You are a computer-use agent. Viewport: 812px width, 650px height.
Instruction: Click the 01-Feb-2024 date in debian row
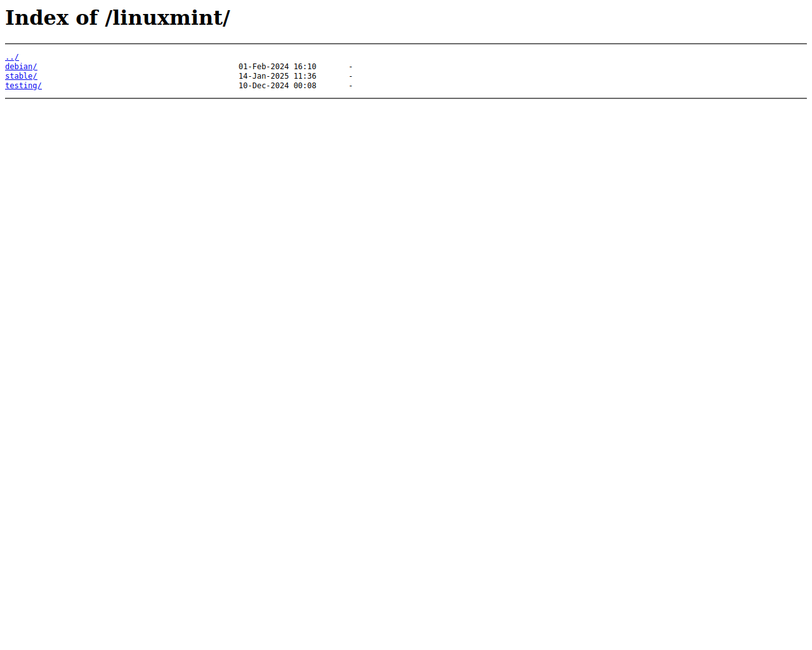click(264, 67)
